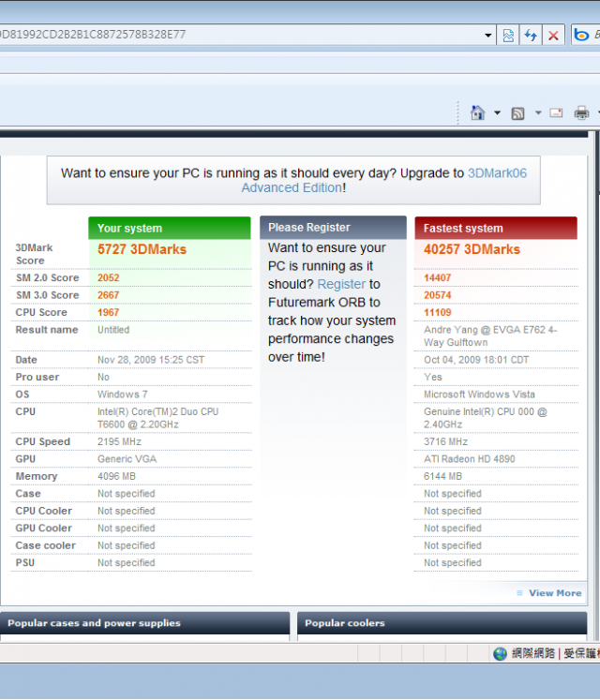Viewport: 600px width, 700px height.
Task: Click the Genuine Intel CPU 000 text
Action: (x=486, y=418)
